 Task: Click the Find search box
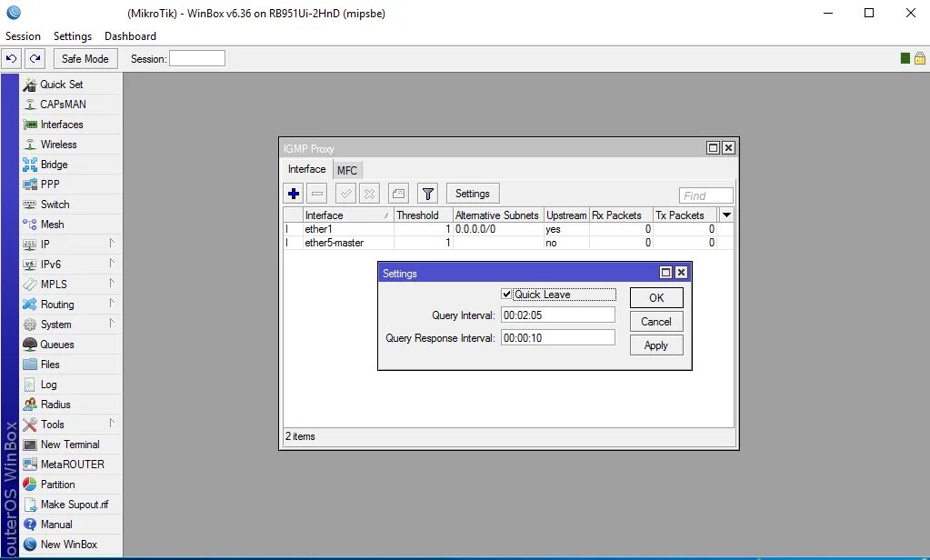(x=705, y=195)
